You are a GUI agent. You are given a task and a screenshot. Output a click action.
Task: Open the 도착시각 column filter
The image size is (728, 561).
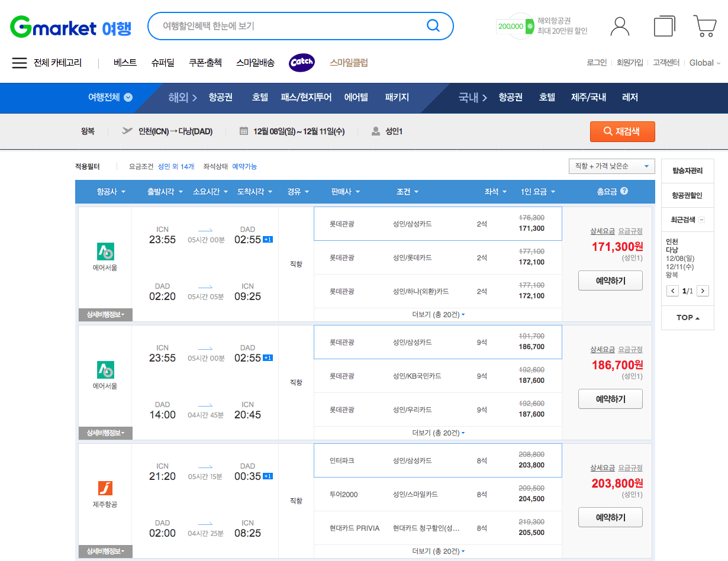[x=255, y=192]
